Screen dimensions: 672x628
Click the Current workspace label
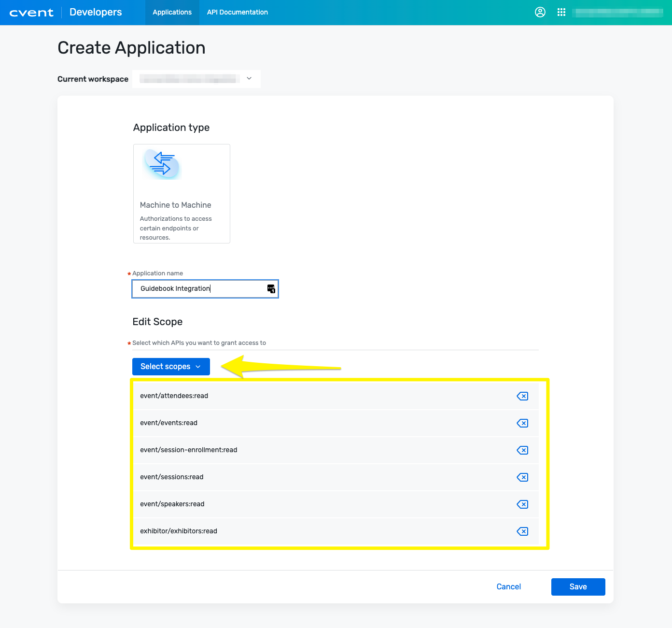[x=93, y=79]
